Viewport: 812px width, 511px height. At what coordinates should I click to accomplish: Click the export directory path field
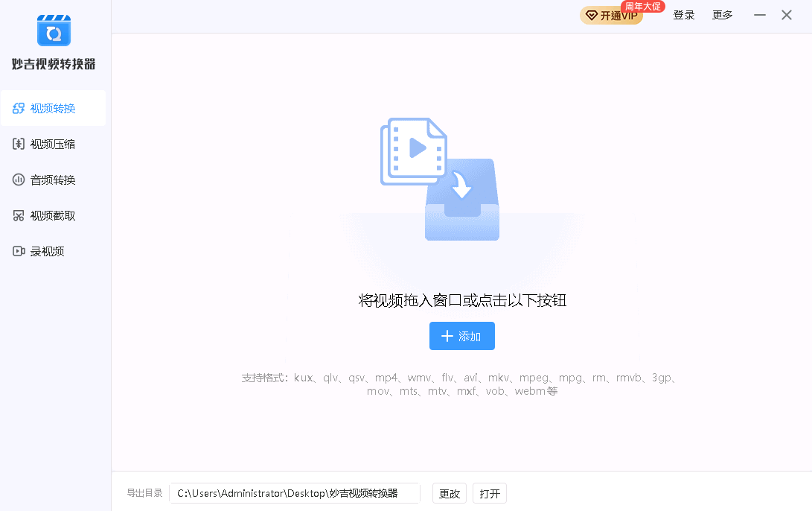[294, 493]
